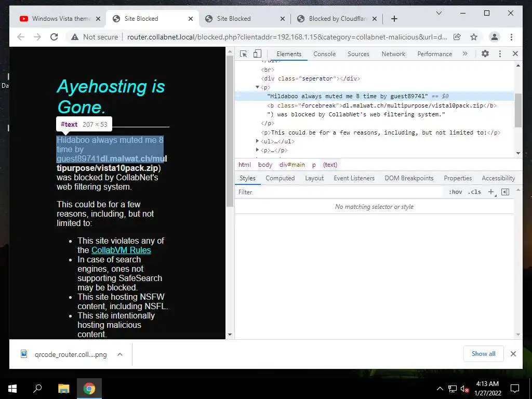Open the Properties pane tab

(458, 178)
